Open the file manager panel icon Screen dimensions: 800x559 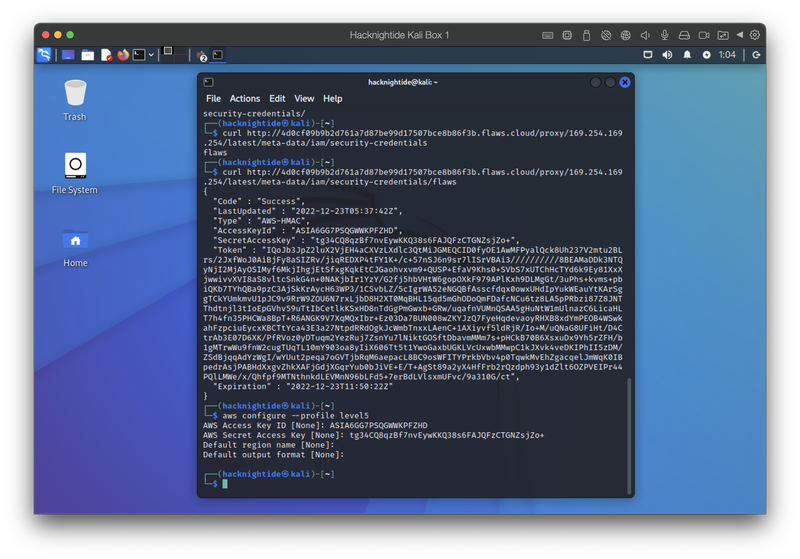[x=88, y=55]
